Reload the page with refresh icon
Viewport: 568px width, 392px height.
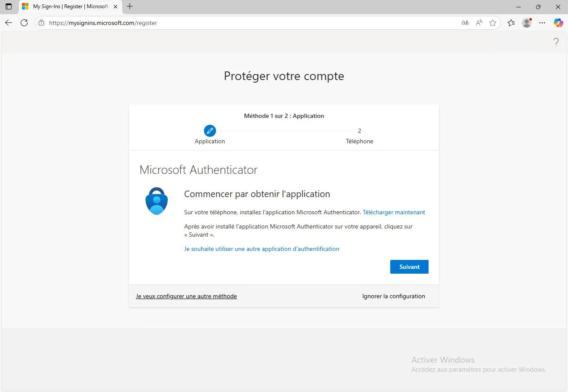tap(24, 23)
